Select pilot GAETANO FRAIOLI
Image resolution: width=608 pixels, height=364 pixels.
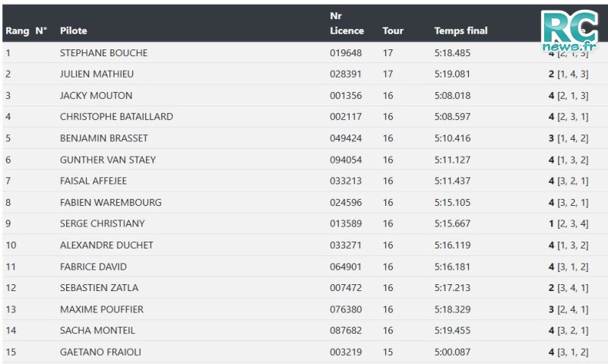pyautogui.click(x=100, y=352)
